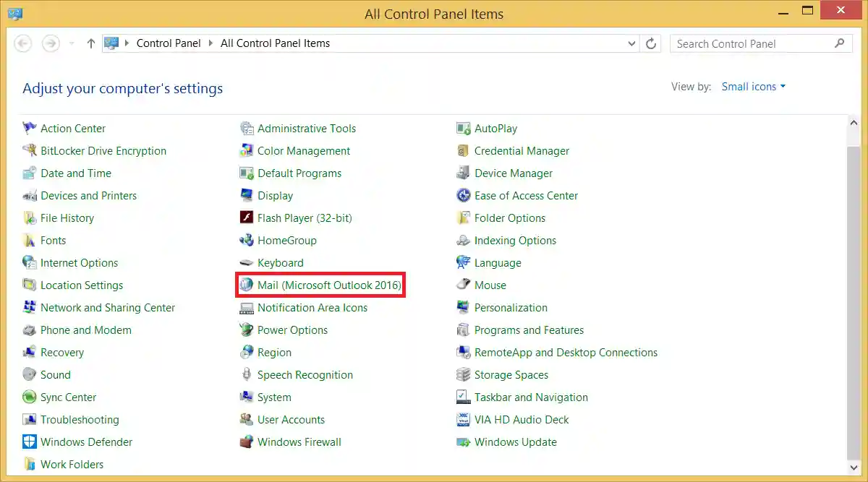Expand the Recent locations arrow beside Forward
Screen dimensions: 868x482
71,43
